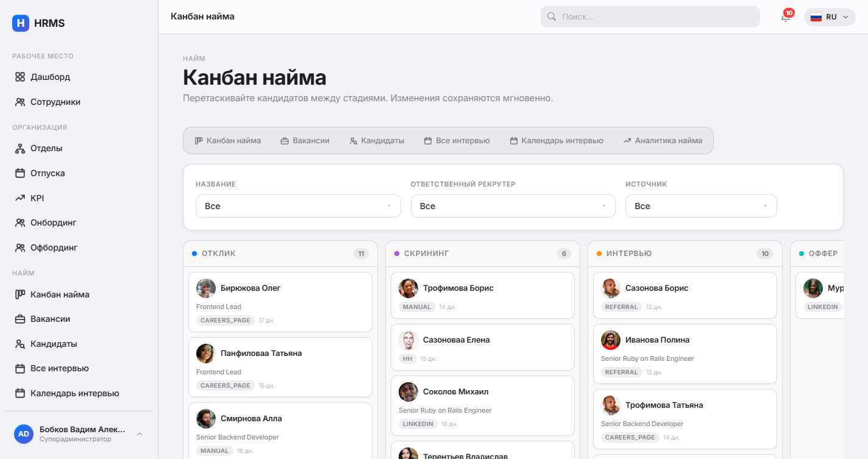Open the Ответственный рекрутер filter dropdown
The image size is (868, 459).
pyautogui.click(x=513, y=206)
